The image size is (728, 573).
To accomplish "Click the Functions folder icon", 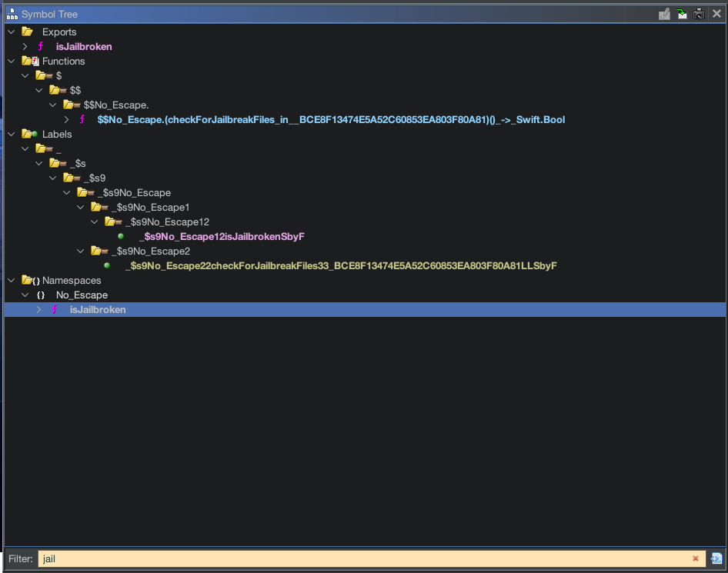I will [x=30, y=62].
